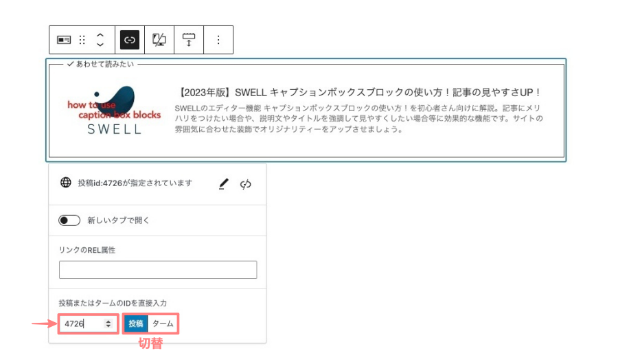The height and width of the screenshot is (364, 618).
Task: Click the related post block type icon
Action: [64, 40]
